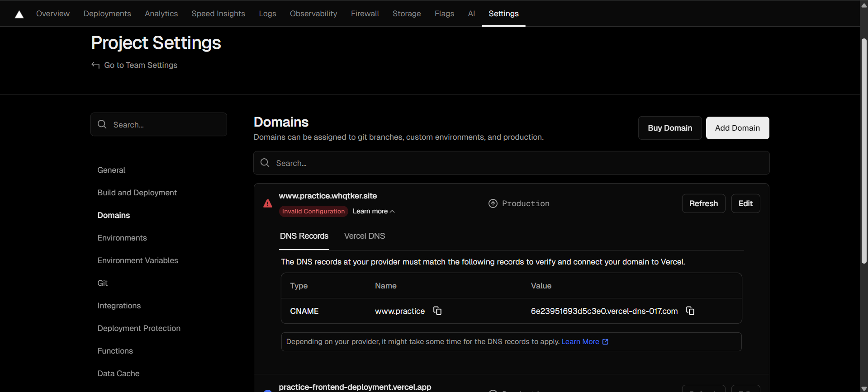Viewport: 868px width, 392px height.
Task: Click the page vertical scrollbar thumb
Action: pos(864,151)
